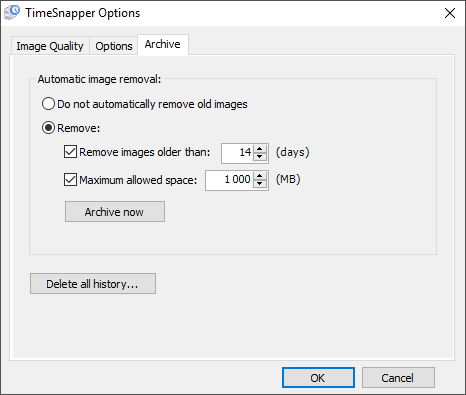This screenshot has height=395, width=466.
Task: Decrease maximum space with down arrow
Action: point(260,184)
